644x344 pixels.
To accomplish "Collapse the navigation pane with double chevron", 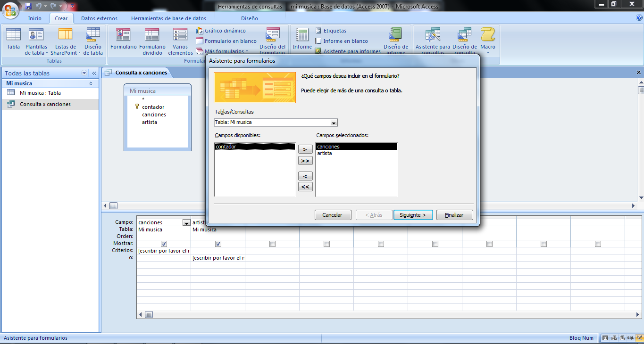I will click(93, 73).
